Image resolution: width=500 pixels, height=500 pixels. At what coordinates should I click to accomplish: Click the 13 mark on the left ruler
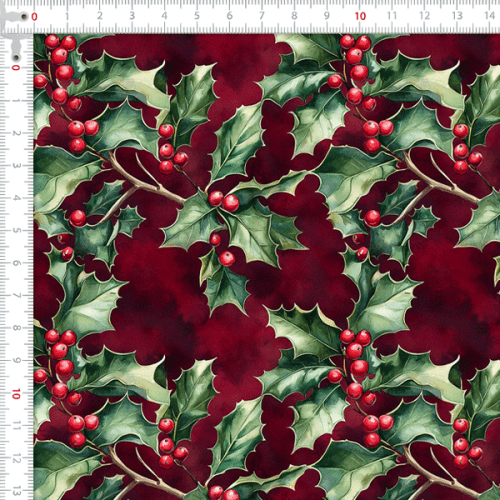(x=16, y=491)
